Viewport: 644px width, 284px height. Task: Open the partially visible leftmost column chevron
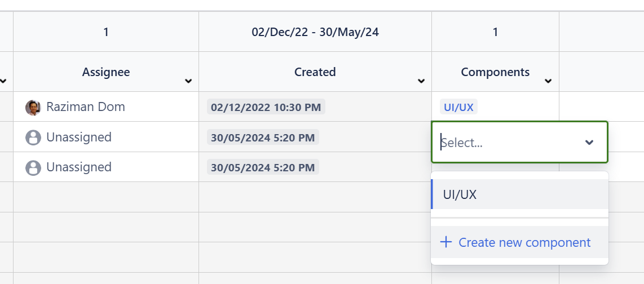(3, 82)
